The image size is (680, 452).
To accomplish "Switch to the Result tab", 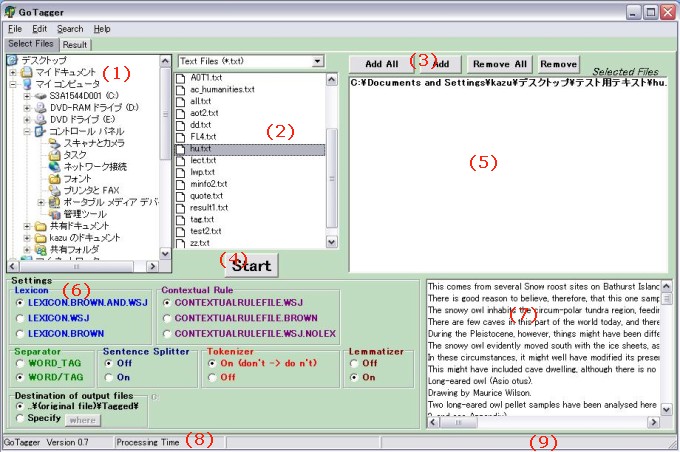I will click(75, 45).
